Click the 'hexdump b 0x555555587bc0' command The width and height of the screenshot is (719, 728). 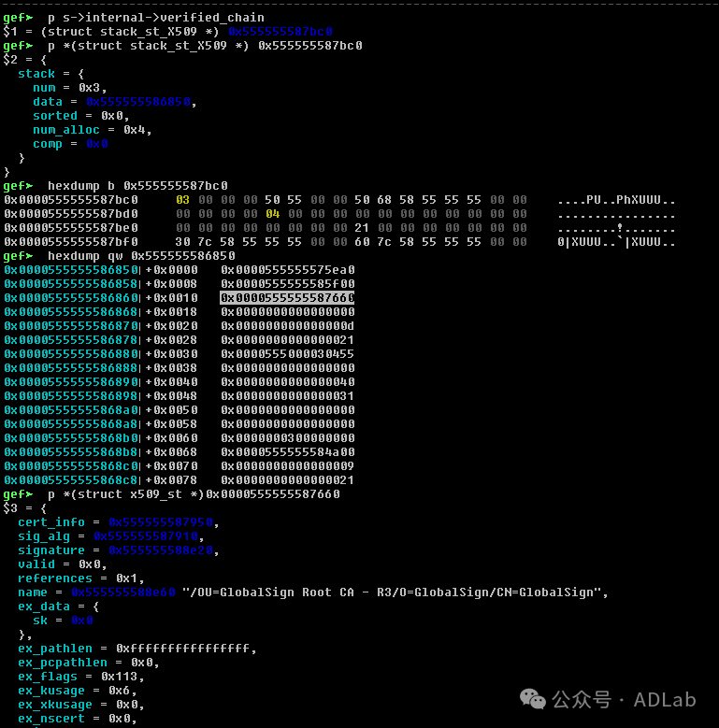pos(137,186)
